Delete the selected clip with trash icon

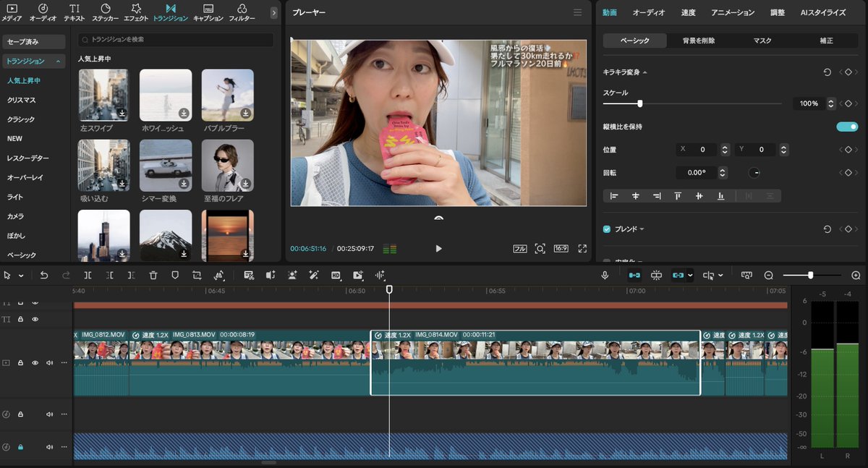pyautogui.click(x=153, y=276)
